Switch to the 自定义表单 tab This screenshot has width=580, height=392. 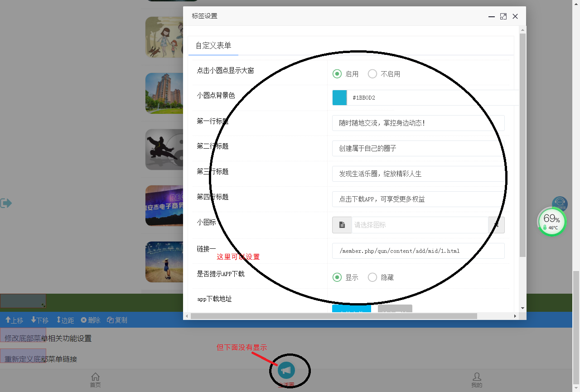click(x=213, y=46)
